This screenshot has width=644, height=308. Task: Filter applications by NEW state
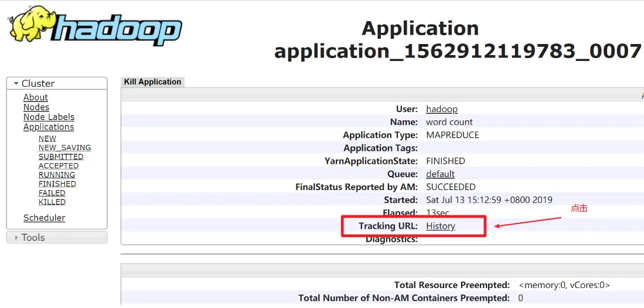pos(47,138)
